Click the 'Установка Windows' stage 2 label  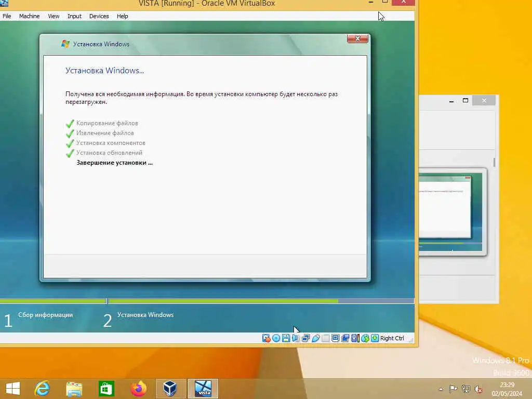tap(145, 315)
